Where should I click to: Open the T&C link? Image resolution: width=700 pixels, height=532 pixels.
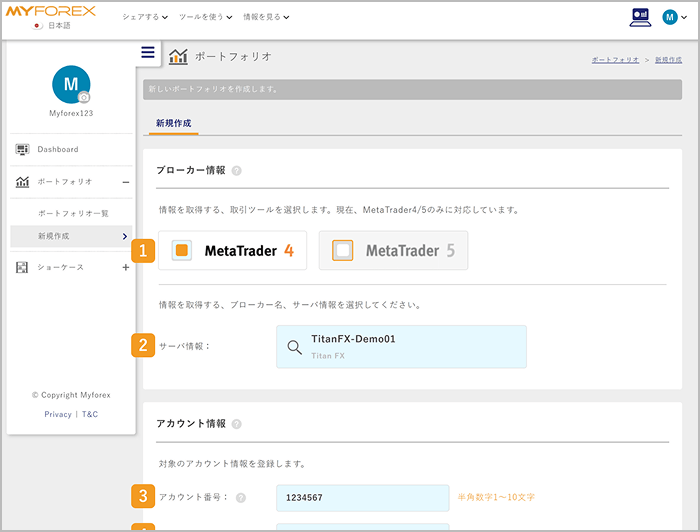[x=90, y=414]
